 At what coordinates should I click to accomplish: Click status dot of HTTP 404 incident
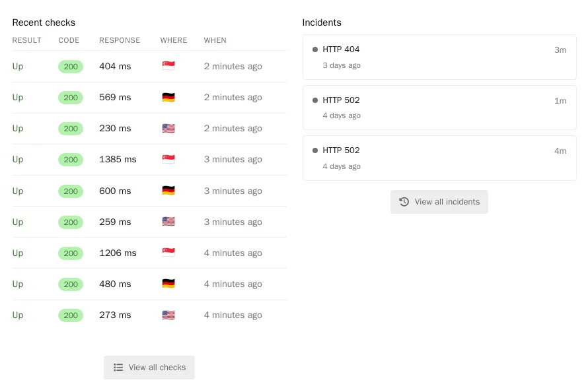coord(315,49)
